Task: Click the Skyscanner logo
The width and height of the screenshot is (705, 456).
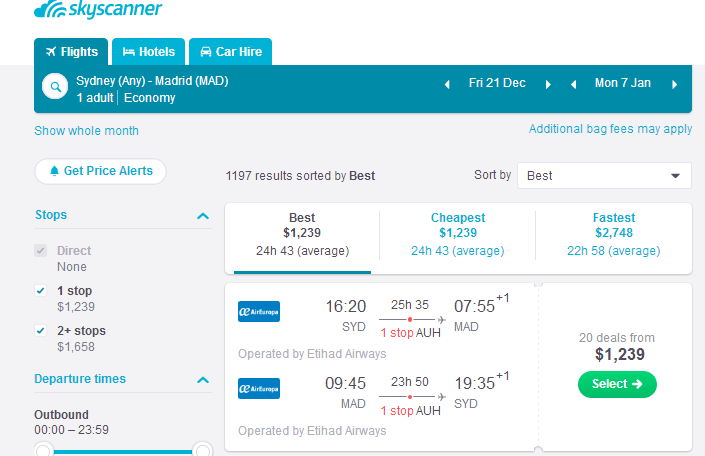Action: point(98,11)
